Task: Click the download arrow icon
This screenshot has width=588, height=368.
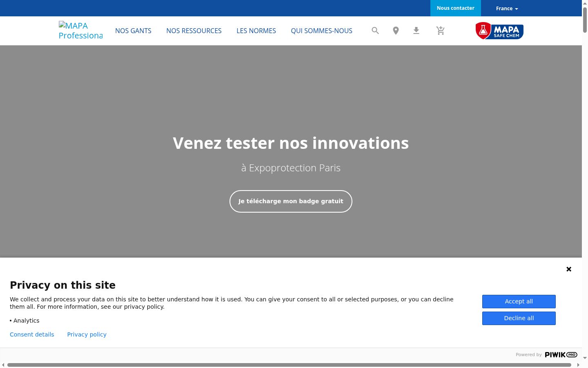Action: tap(416, 31)
